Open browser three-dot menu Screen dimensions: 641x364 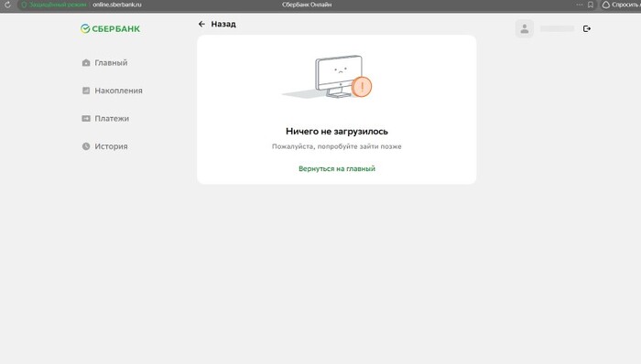580,5
